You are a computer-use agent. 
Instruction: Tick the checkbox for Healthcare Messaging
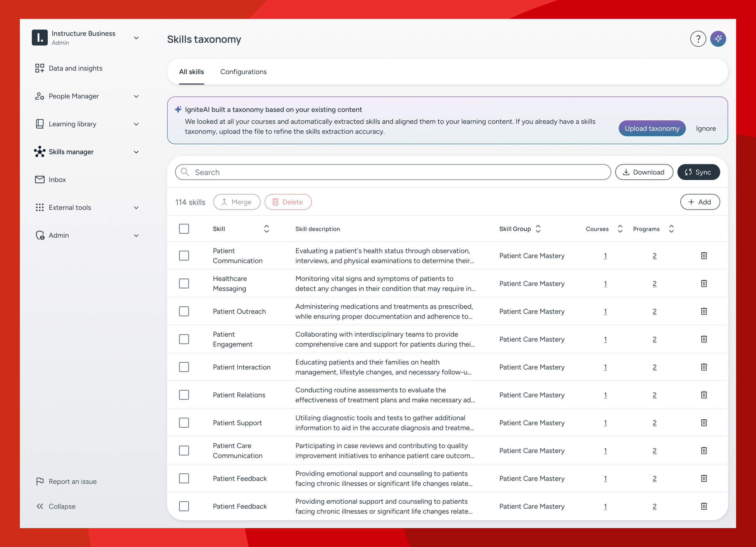coord(184,284)
